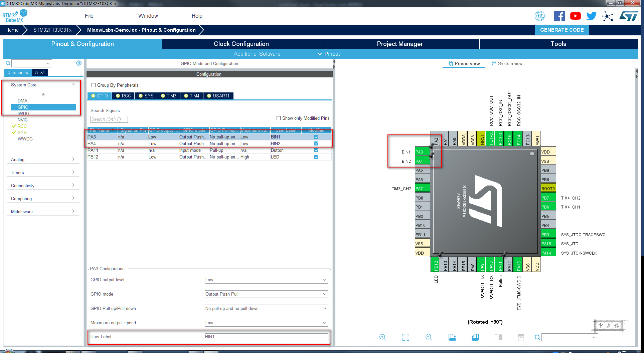Click the PA4 pin on the chip
The width and height of the screenshot is (644, 353).
pyautogui.click(x=422, y=161)
